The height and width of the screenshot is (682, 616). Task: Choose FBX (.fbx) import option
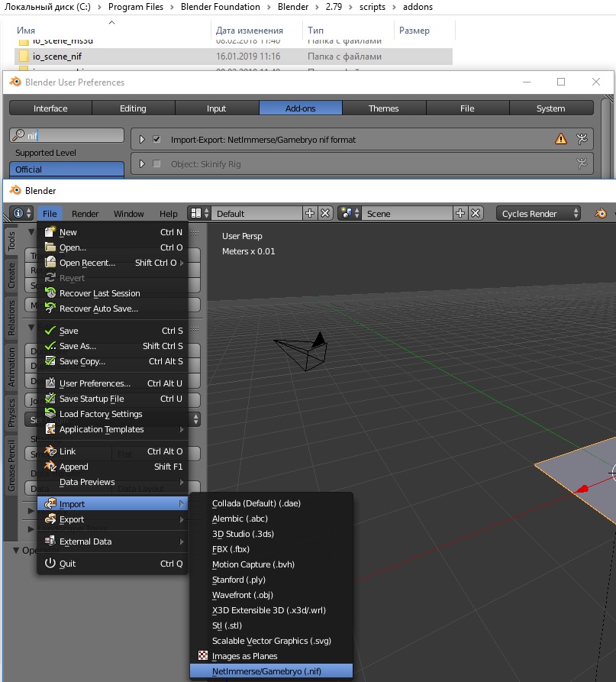271,549
